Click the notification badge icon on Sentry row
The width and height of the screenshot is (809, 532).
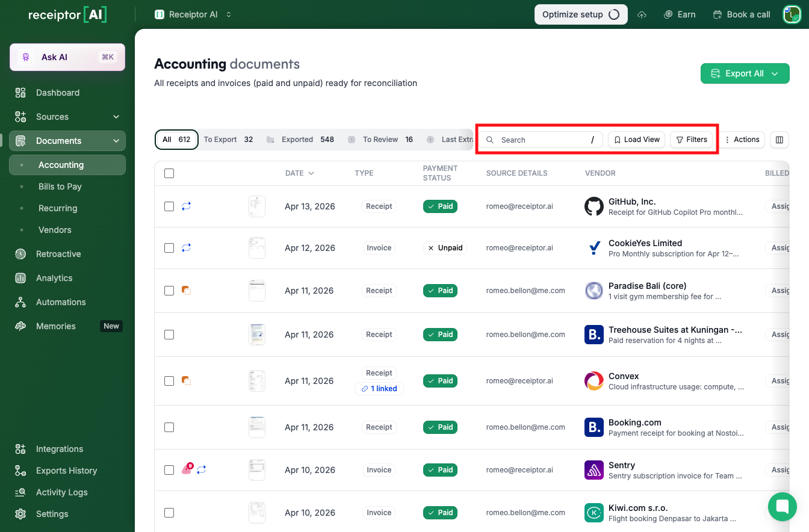pos(187,469)
